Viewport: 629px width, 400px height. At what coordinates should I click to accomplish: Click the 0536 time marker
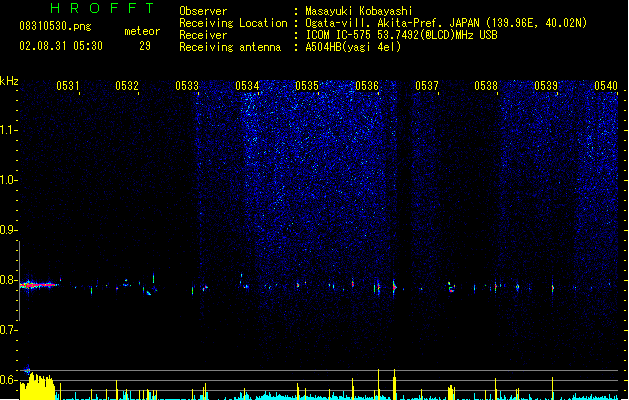pyautogui.click(x=367, y=86)
